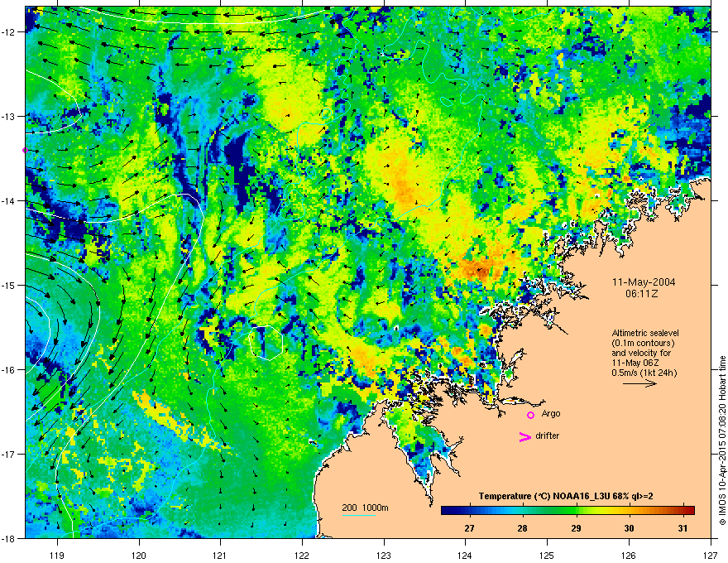
Task: Click the '(0.1m contours)' legend text
Action: (x=643, y=344)
